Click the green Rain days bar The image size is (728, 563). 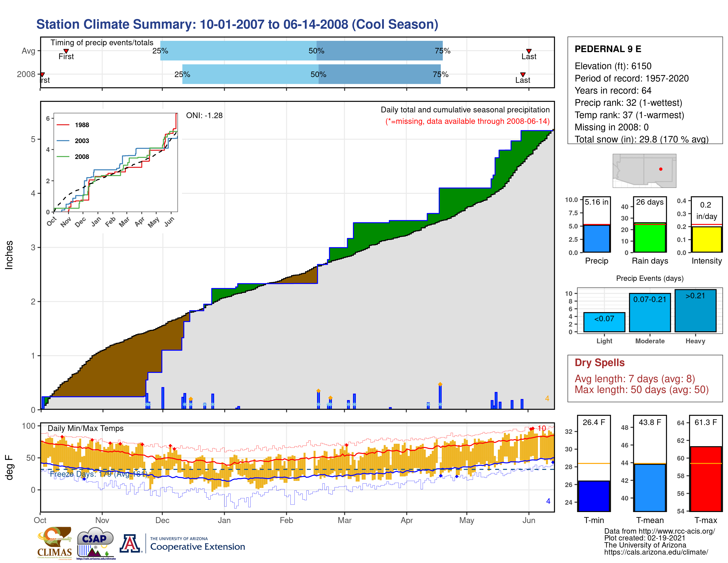(x=650, y=238)
